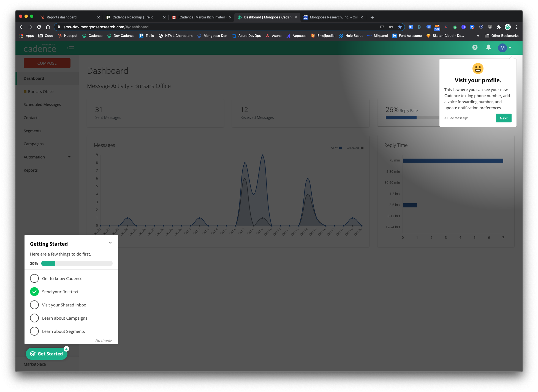
Task: Open saved passwords key icon
Action: coord(391,27)
